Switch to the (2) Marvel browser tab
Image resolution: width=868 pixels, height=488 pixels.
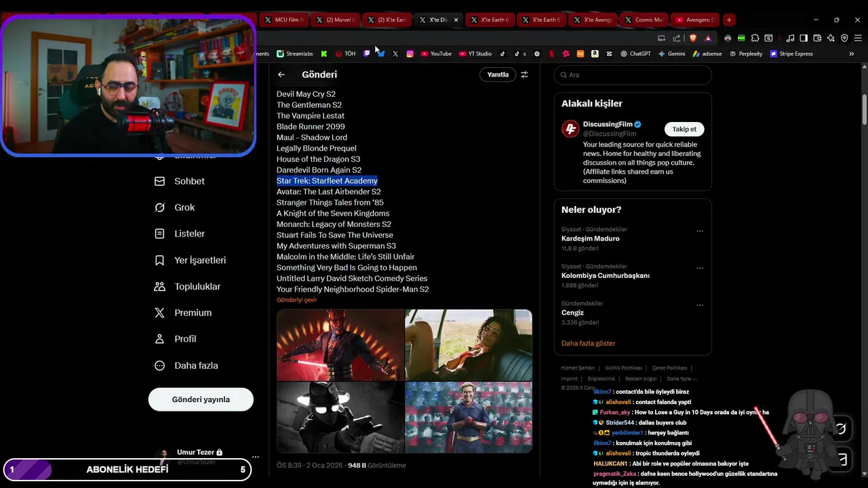(x=335, y=20)
